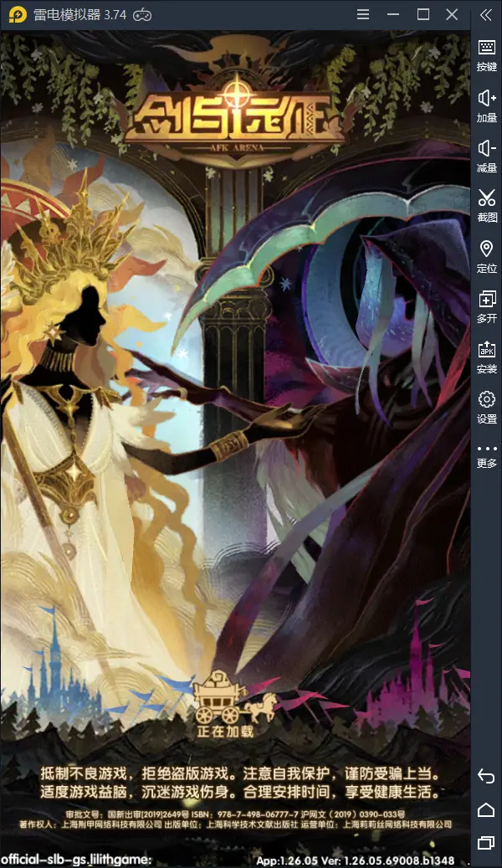Image resolution: width=502 pixels, height=868 pixels.
Task: Open the location (定位) tool
Action: point(486,257)
